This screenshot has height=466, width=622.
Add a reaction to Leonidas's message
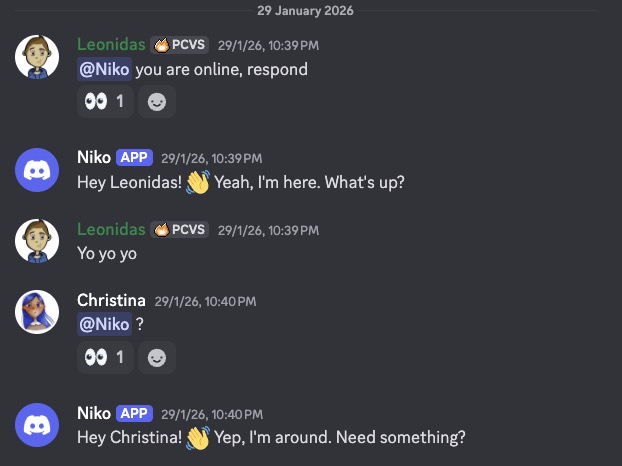point(156,101)
